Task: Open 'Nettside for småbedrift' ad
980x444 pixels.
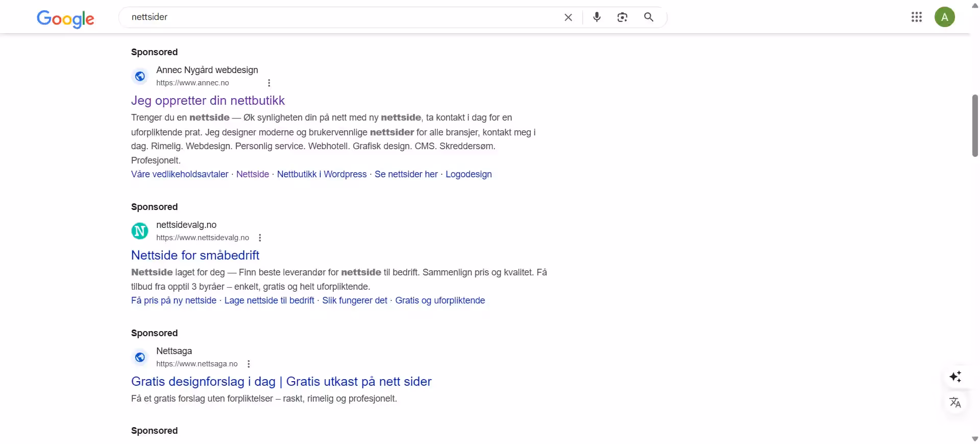Action: (x=195, y=255)
